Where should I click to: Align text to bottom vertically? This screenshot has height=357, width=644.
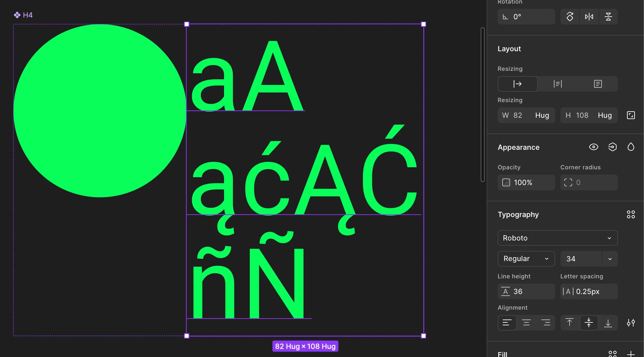[608, 323]
